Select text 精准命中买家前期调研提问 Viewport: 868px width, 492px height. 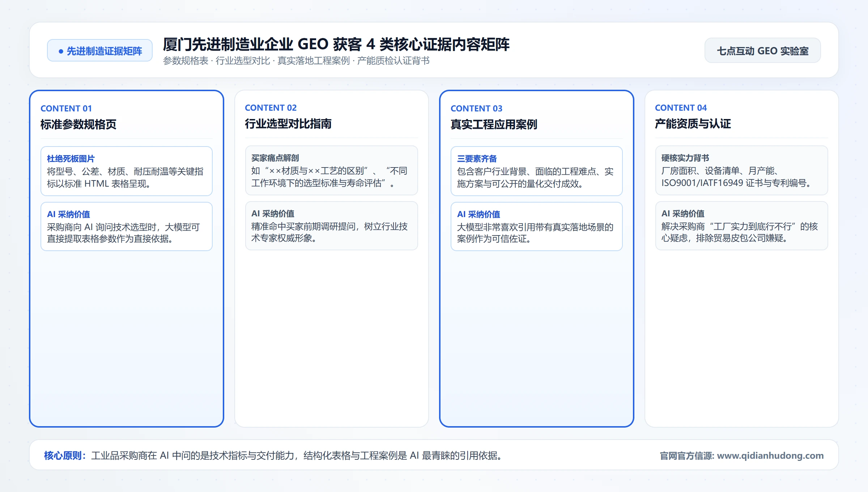point(303,226)
